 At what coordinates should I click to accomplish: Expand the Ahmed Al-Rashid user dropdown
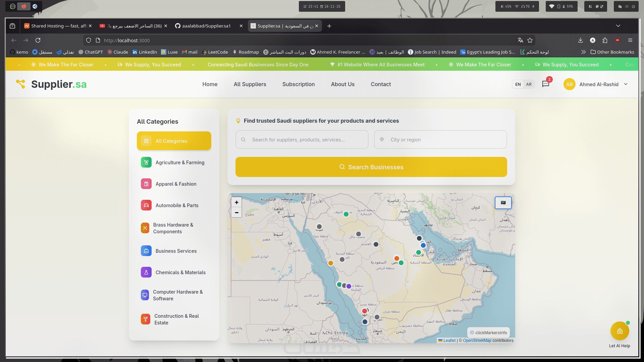click(626, 84)
